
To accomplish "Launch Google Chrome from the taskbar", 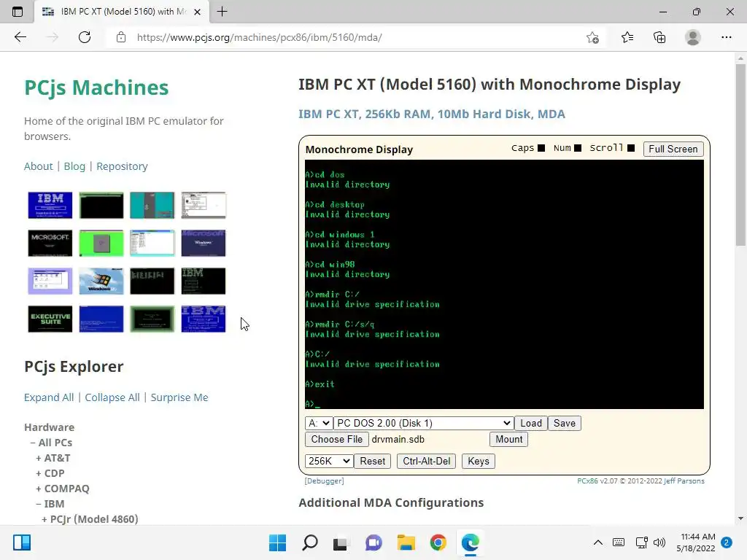I will [x=438, y=542].
